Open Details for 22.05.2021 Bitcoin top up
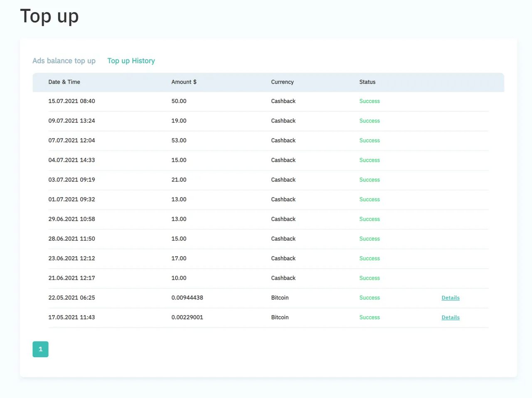Image resolution: width=532 pixels, height=398 pixels. 451,298
